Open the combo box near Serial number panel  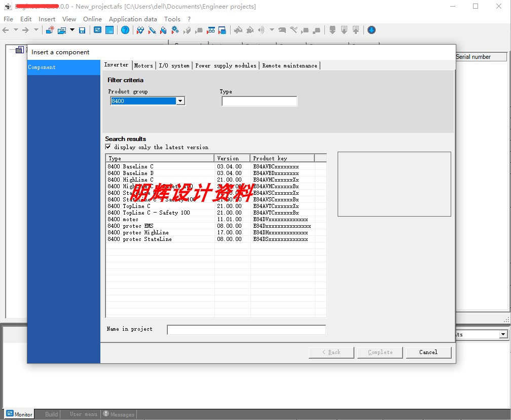coord(504,334)
